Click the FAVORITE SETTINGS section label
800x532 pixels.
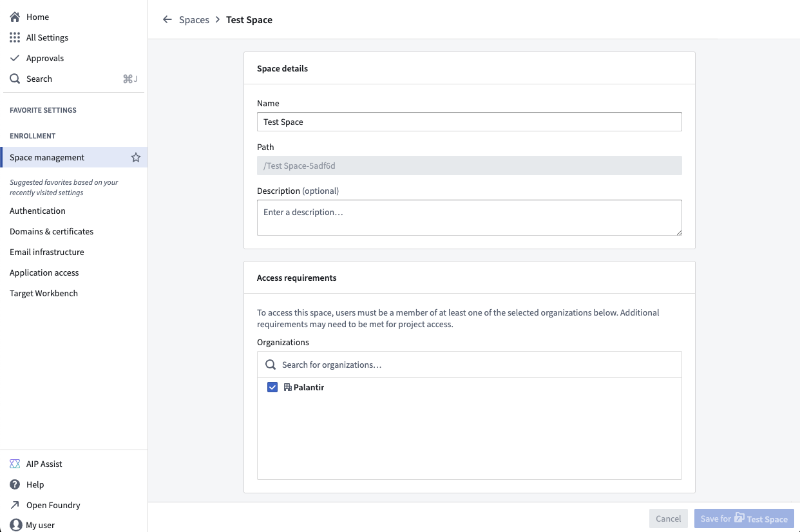pos(43,110)
